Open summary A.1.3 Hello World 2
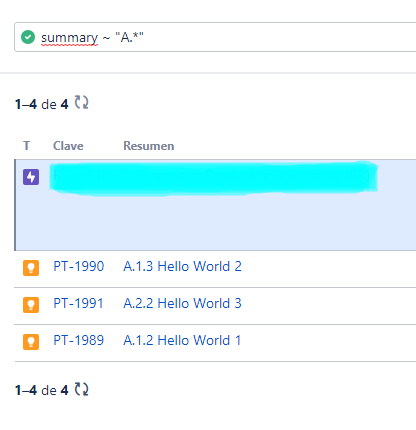The width and height of the screenshot is (416, 430). point(182,266)
